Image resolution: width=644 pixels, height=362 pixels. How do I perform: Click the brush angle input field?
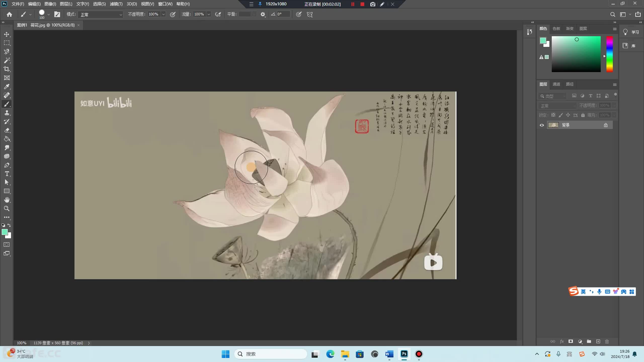[283, 14]
